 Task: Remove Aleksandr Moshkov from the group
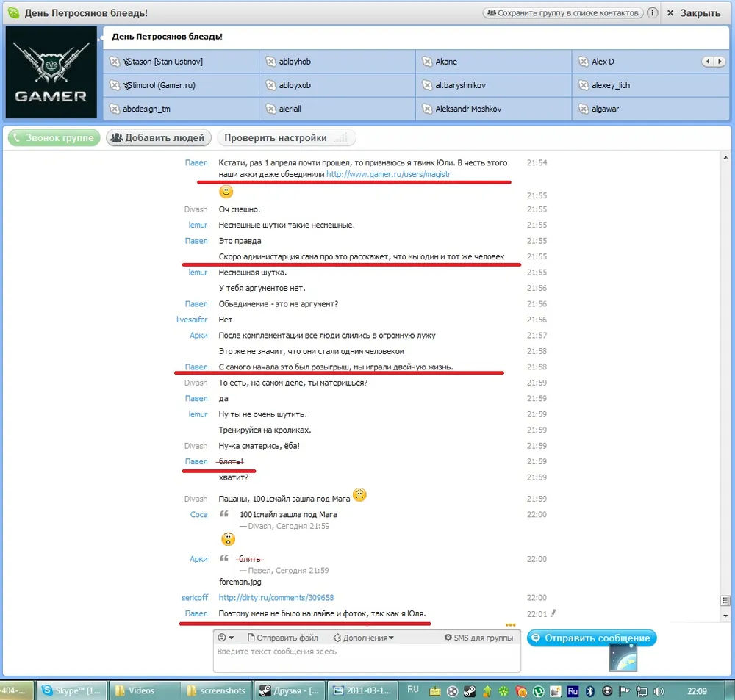(427, 109)
